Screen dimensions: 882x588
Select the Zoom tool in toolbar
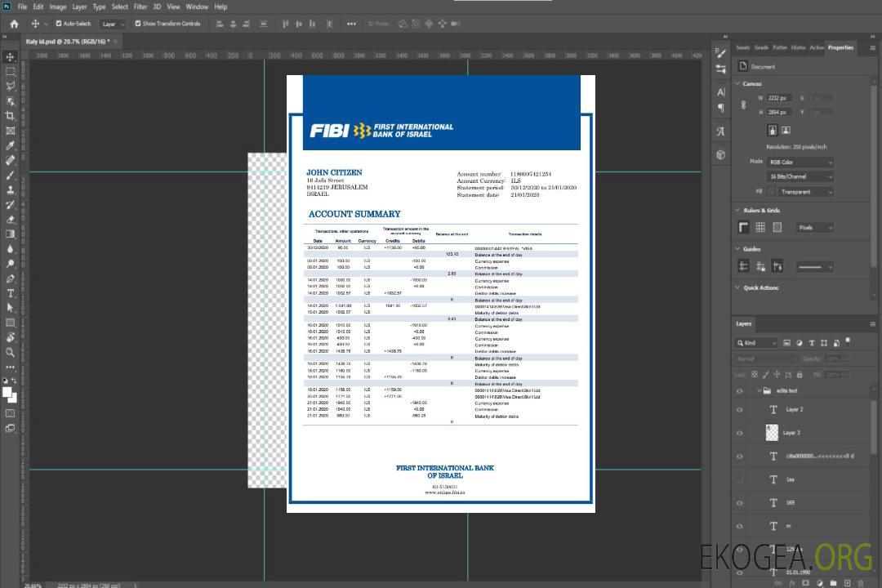click(x=11, y=352)
